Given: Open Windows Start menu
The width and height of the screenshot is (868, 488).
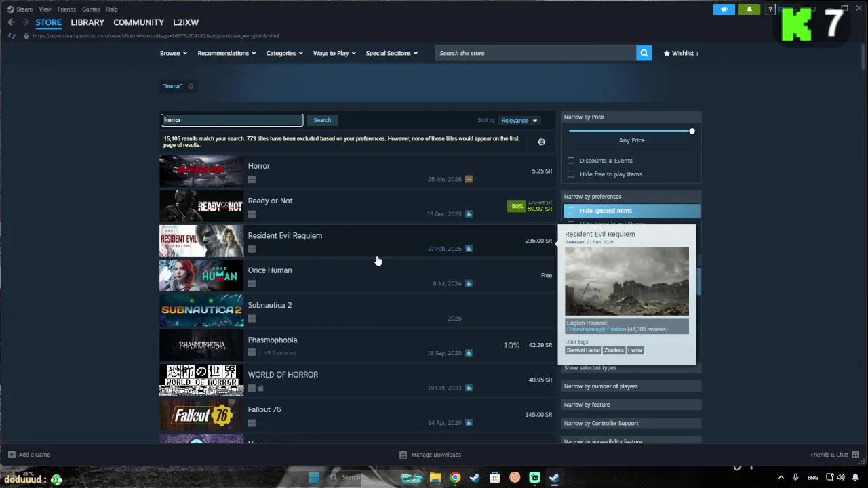Looking at the screenshot, I should pyautogui.click(x=313, y=477).
